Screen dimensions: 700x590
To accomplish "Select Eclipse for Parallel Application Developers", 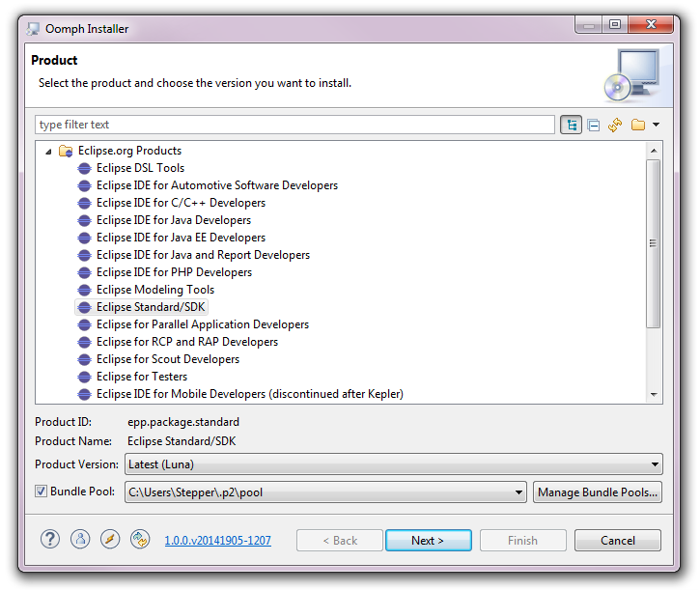I will coord(203,324).
